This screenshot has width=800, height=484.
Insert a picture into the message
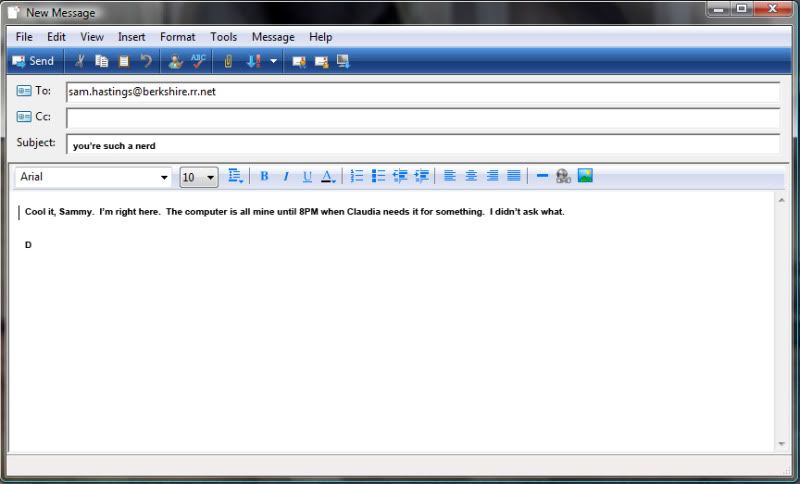pyautogui.click(x=585, y=175)
